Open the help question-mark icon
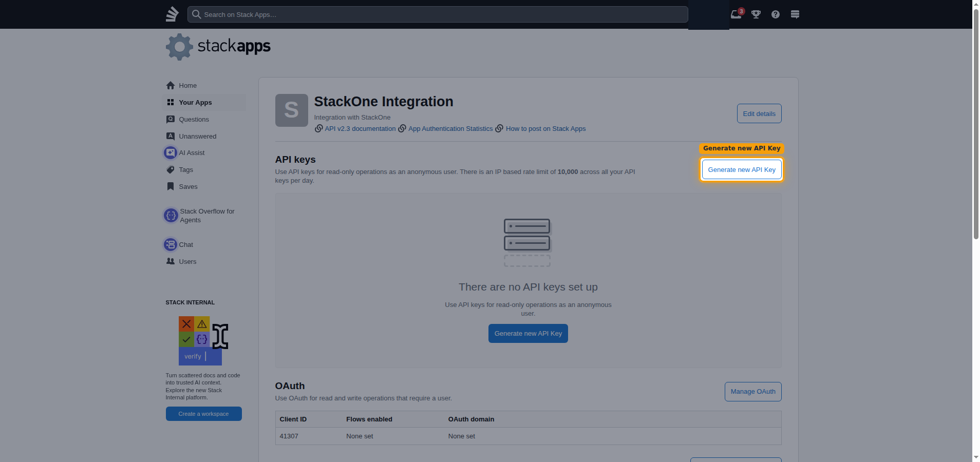The height and width of the screenshot is (462, 980). click(x=776, y=14)
